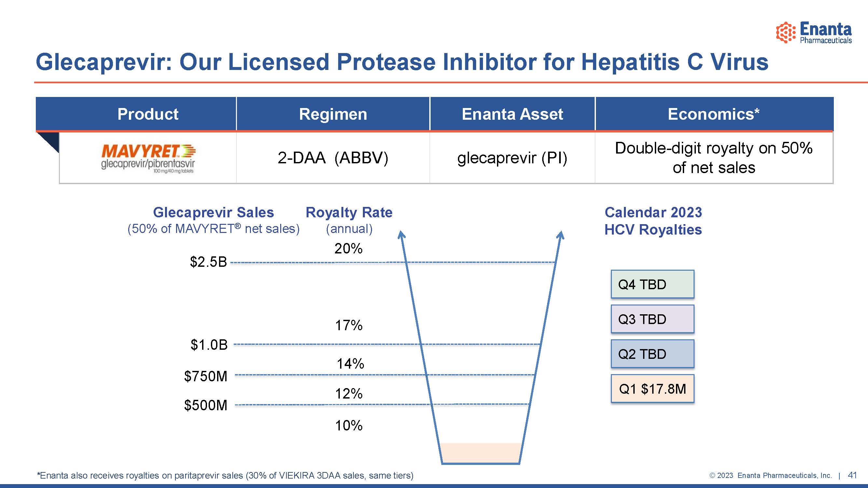
Task: Select the "Calendar 2023 HCV Royalties" heading
Action: pyautogui.click(x=653, y=221)
